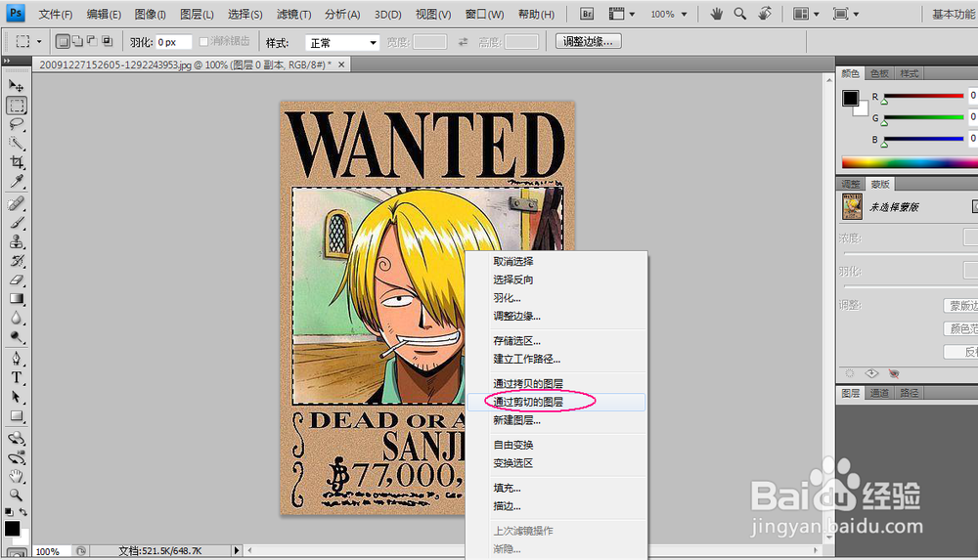Close the document tab

341,65
